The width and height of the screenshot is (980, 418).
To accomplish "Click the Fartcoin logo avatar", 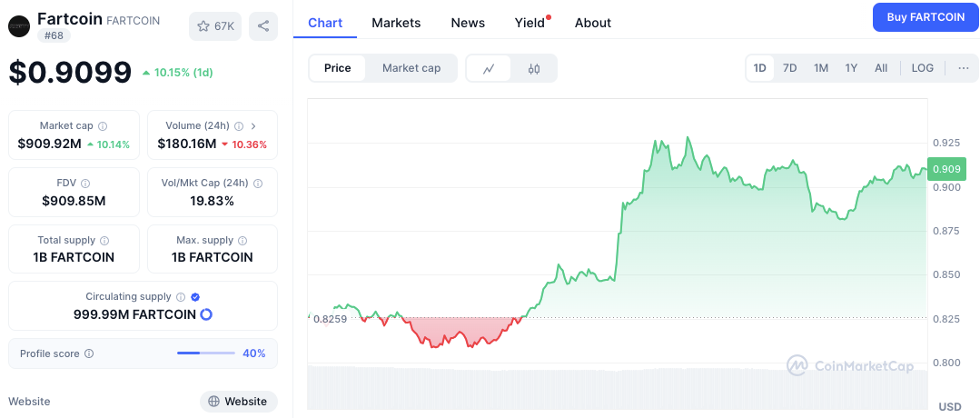I will (19, 26).
